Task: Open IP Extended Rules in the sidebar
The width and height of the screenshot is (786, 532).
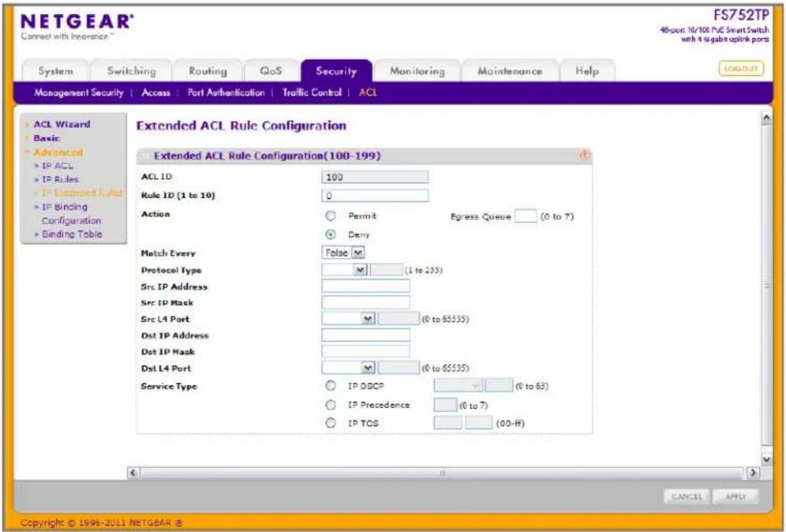Action: coord(81,193)
